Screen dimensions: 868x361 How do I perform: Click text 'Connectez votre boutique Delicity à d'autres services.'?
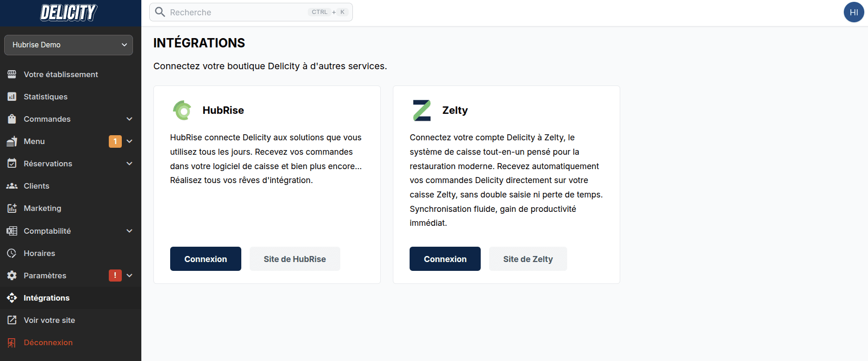270,66
